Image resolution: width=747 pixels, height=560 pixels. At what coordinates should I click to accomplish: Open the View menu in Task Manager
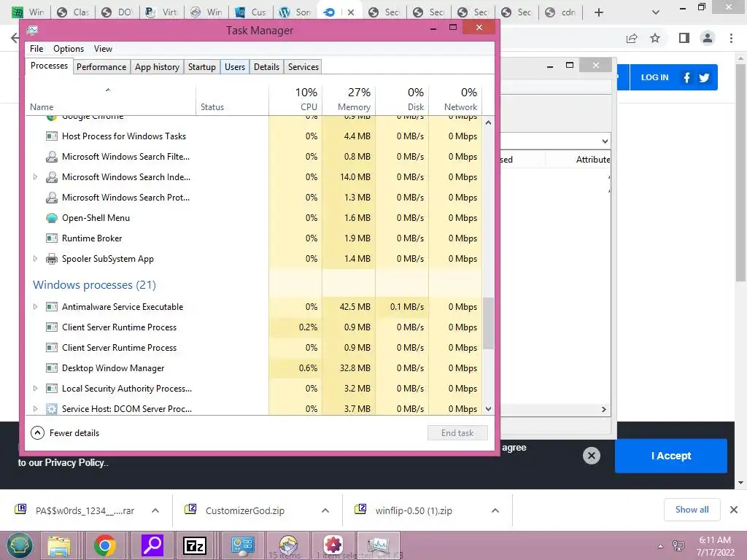click(103, 49)
